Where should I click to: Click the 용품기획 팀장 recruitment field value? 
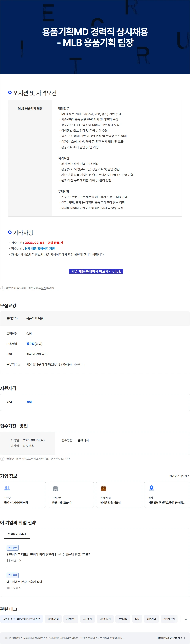coord(35,318)
